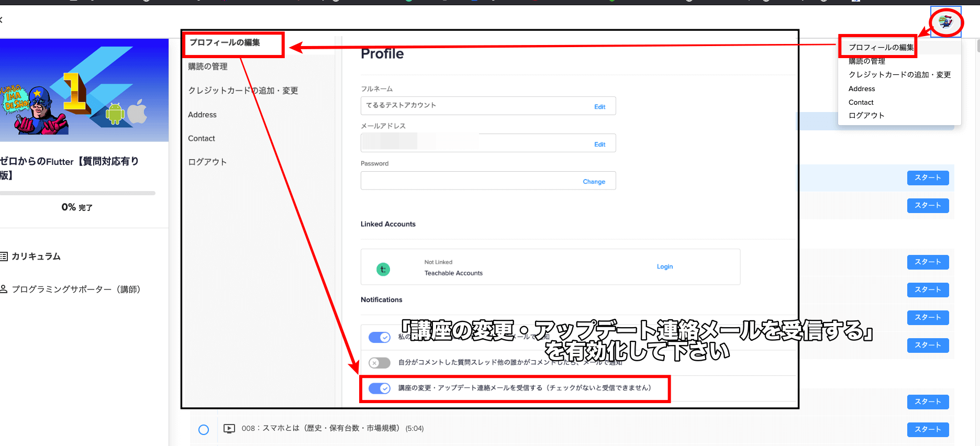Click the course progress bar

point(77,193)
